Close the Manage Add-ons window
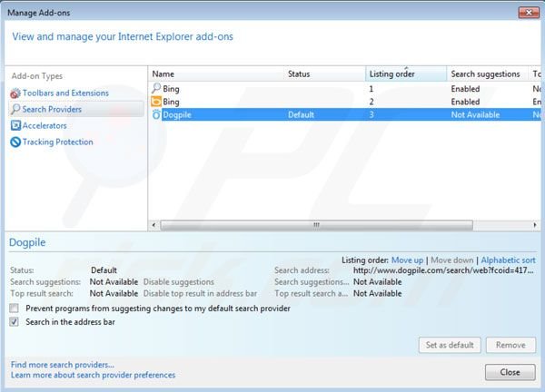Screen dimensions: 545x392 [x=529, y=13]
